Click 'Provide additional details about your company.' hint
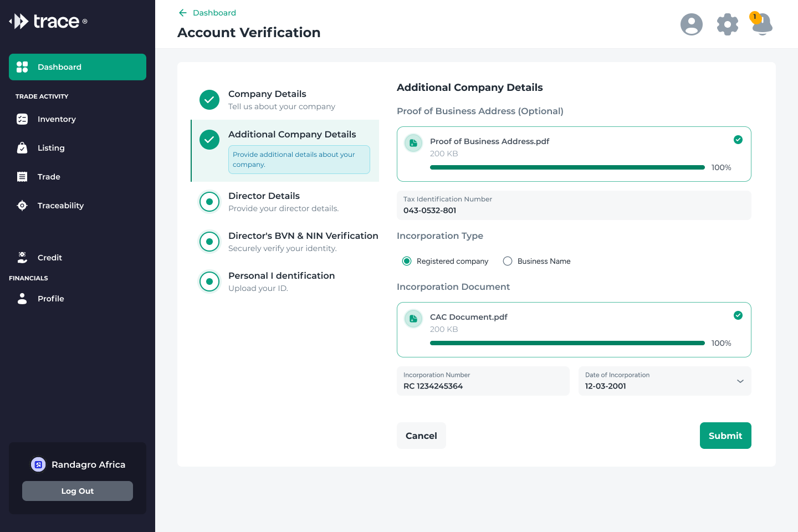 [299, 160]
